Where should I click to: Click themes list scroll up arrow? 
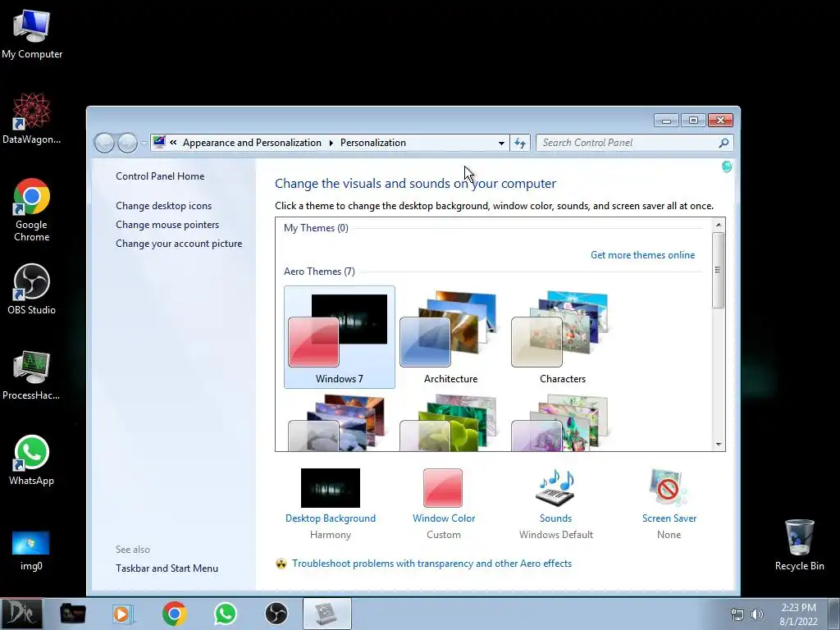pos(719,225)
